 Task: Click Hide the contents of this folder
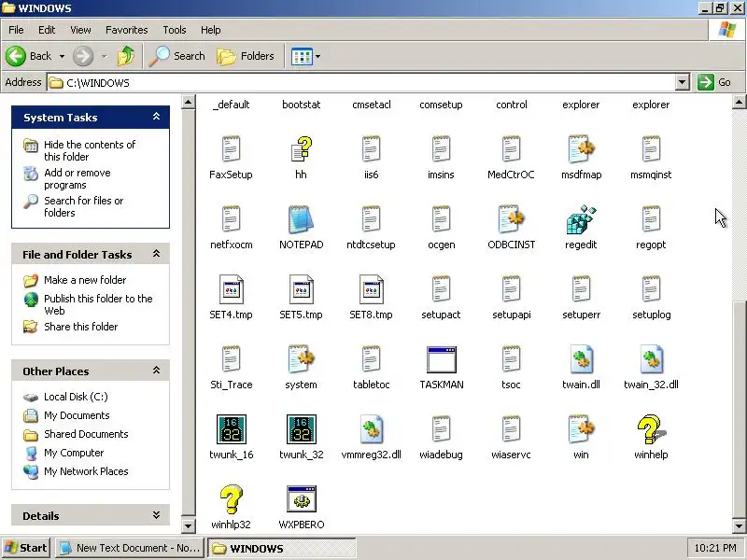(90, 150)
